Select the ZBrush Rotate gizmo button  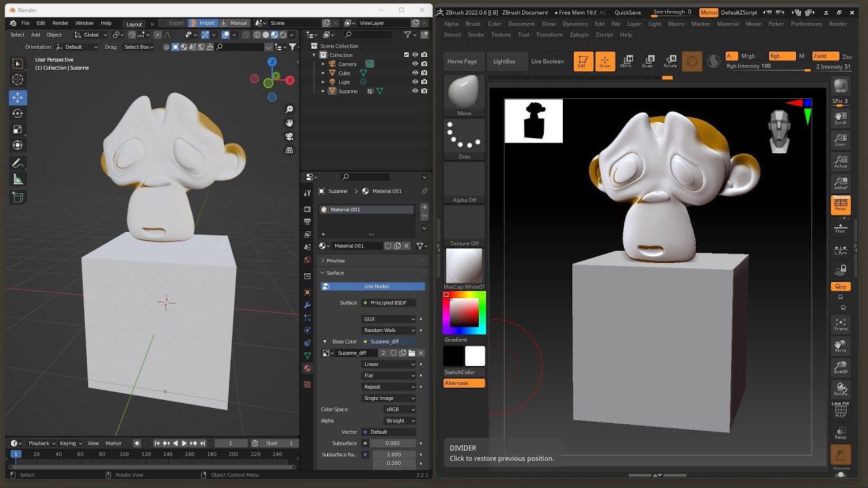[670, 62]
